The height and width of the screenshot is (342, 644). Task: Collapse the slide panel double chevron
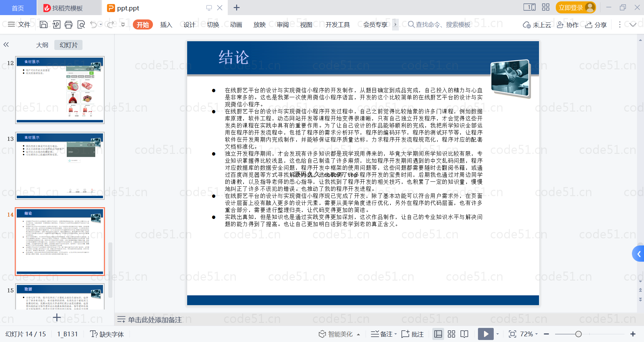pyautogui.click(x=6, y=45)
